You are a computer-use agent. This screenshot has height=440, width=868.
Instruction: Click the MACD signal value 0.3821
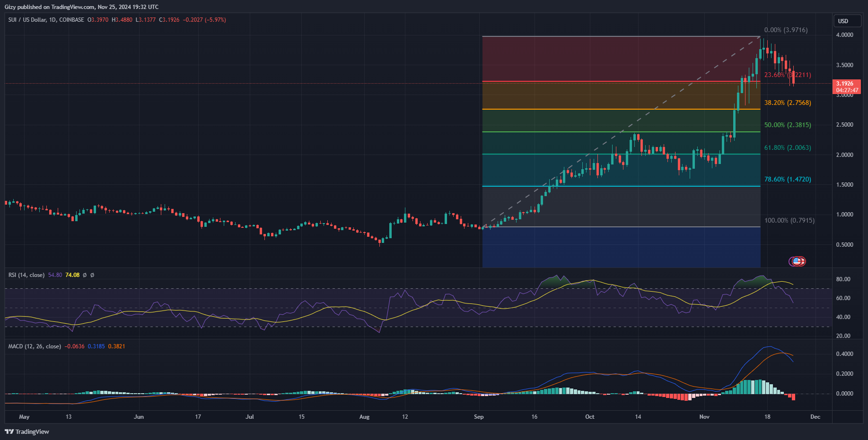click(117, 346)
